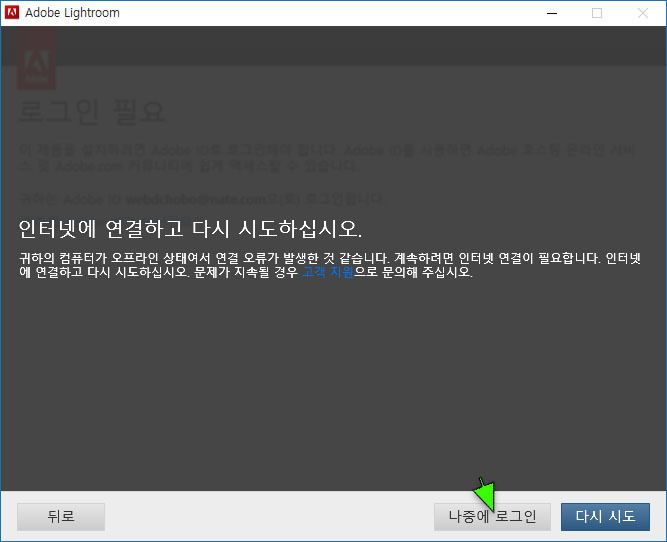Screen dimensions: 667x542
Task: Click the Adobe logo icon in the title bar
Action: point(12,13)
